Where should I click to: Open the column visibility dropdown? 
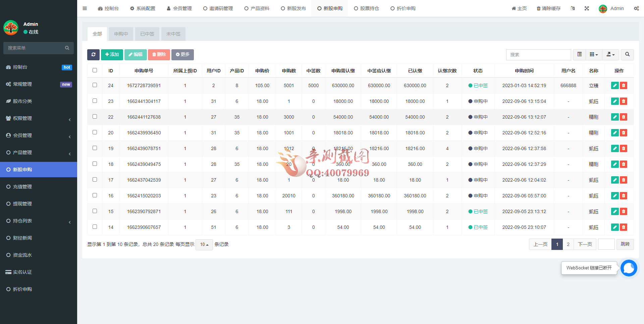pos(594,54)
